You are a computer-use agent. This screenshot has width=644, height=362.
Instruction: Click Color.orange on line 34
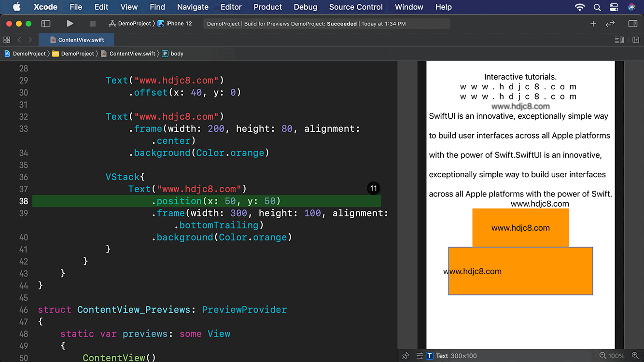[x=230, y=153]
